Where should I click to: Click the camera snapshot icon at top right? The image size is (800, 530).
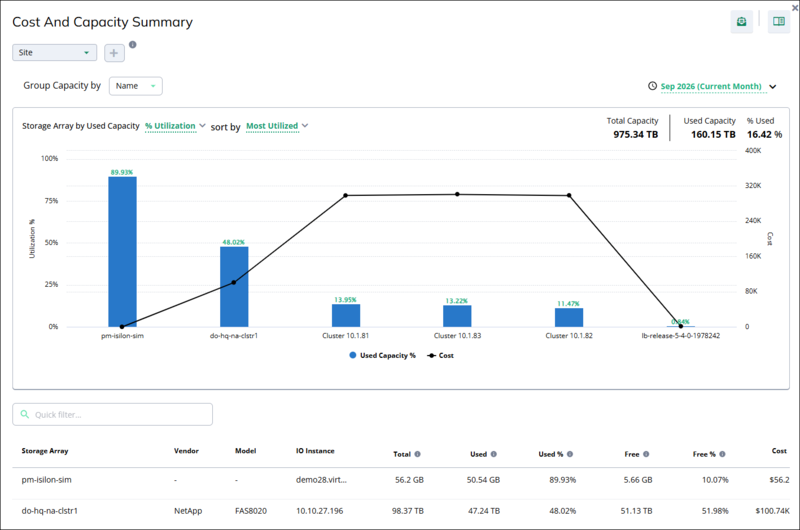(741, 21)
